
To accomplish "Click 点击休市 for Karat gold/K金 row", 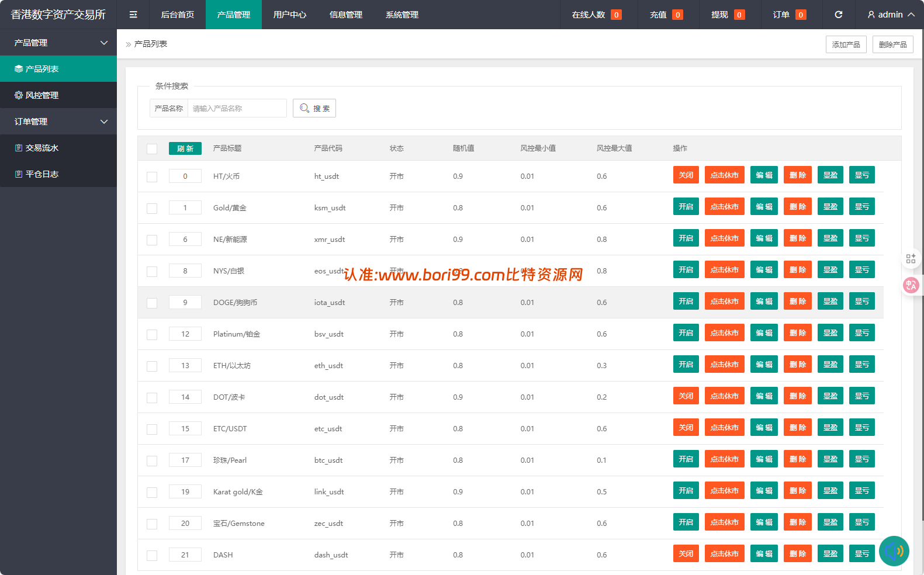I will coord(725,490).
